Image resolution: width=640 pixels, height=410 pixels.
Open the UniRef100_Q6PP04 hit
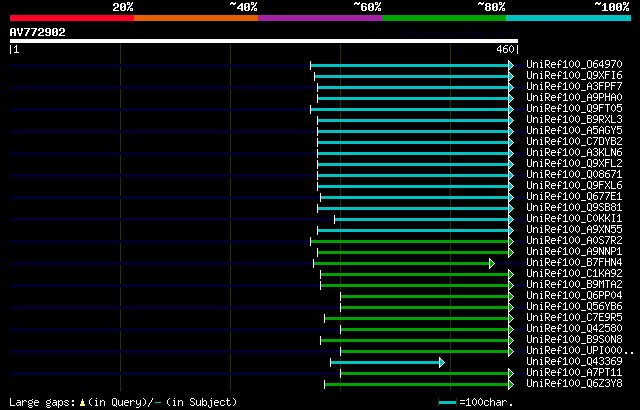574,296
